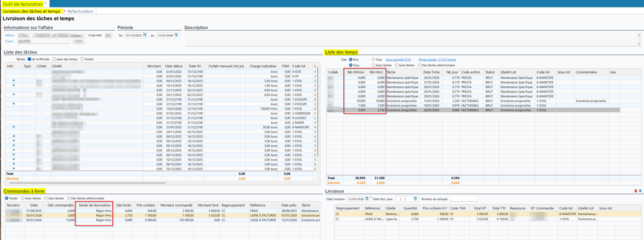Screen dimensions: 644x240
Task: Enable the avec des temps checkbox
Action: coord(54,59)
